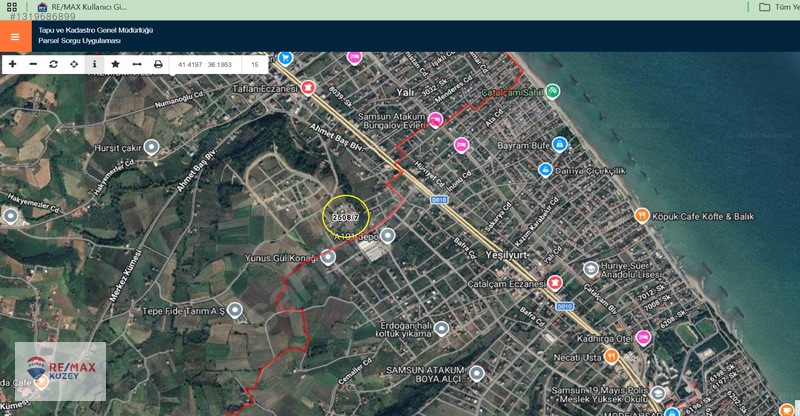Image resolution: width=800 pixels, height=416 pixels.
Task: Open favorites with the star icon
Action: [x=115, y=64]
